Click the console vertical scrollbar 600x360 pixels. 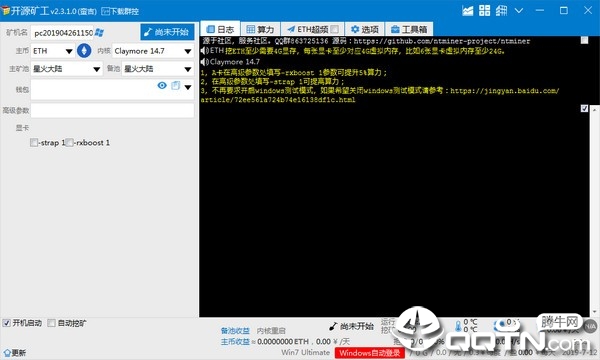pos(595,210)
